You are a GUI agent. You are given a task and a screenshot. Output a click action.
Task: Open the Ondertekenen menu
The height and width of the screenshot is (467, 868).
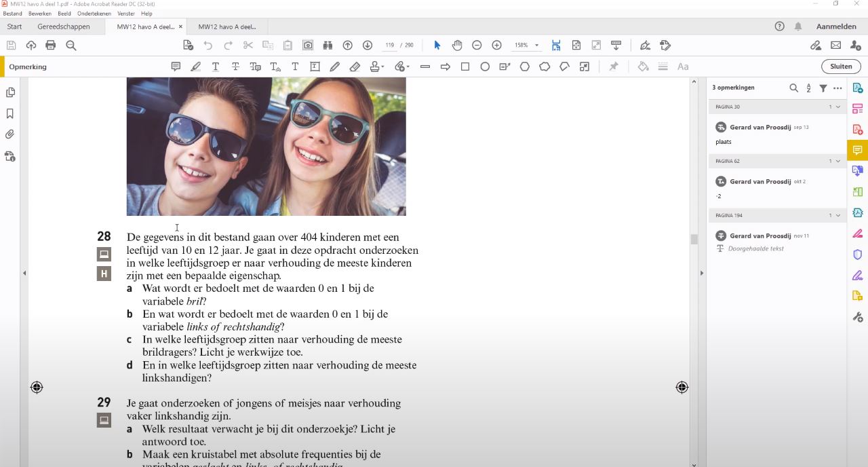pos(94,14)
